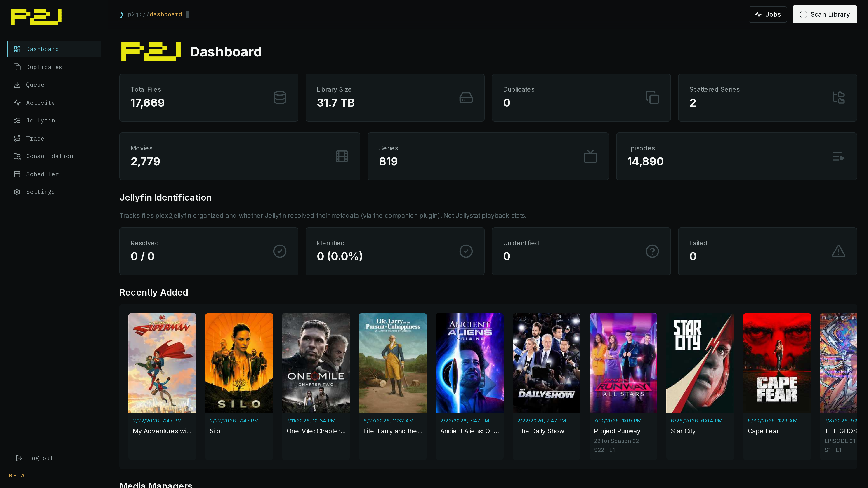Screen dimensions: 868x488
Task: Click the question mark icon on Unidentified card
Action: [652, 251]
